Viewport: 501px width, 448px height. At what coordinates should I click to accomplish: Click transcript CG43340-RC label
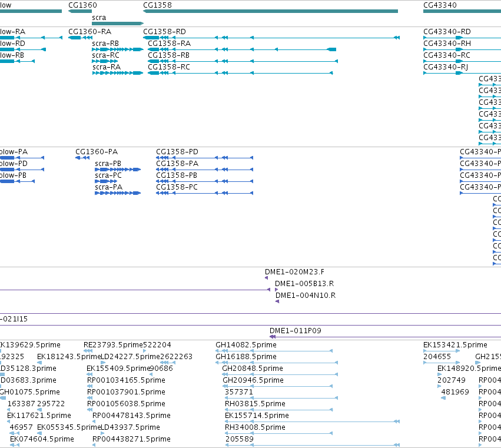pos(447,55)
